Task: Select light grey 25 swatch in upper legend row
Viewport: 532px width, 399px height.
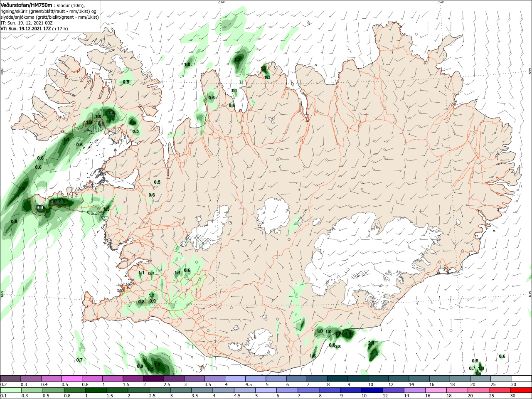Action: (500, 379)
